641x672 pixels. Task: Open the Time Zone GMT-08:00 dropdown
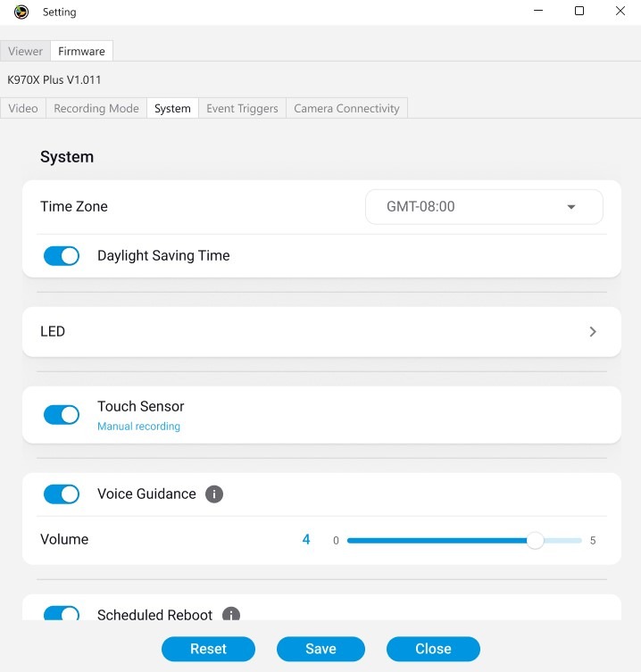[x=484, y=207]
